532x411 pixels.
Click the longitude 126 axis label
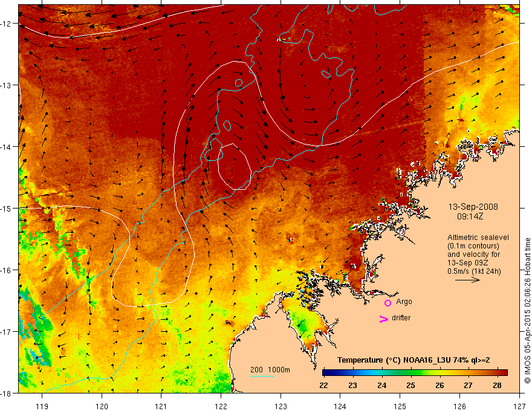click(x=459, y=406)
